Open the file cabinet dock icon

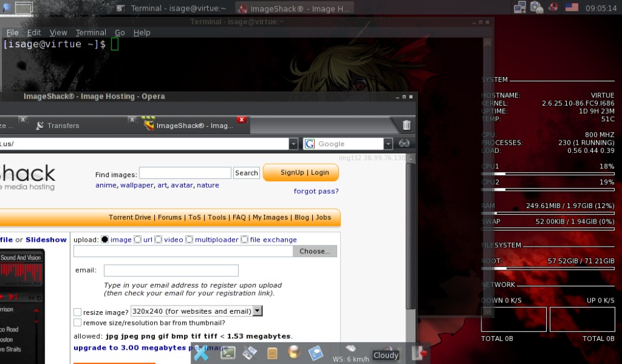pyautogui.click(x=272, y=353)
